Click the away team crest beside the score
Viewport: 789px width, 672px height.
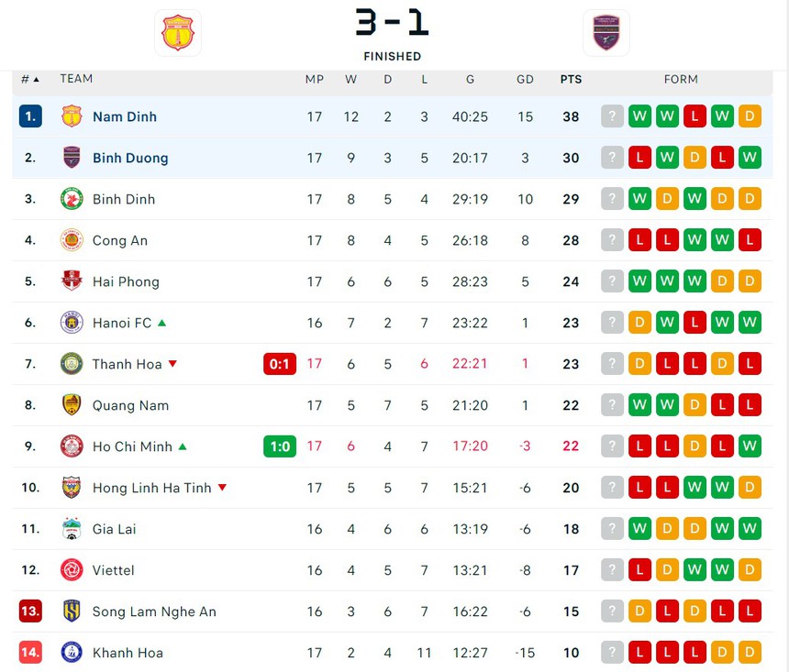pyautogui.click(x=606, y=32)
